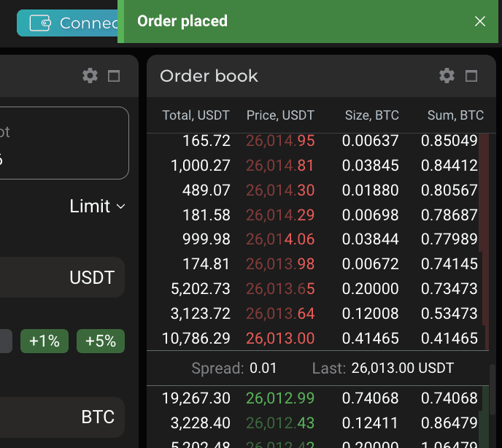Click the BTC amount input field

click(62, 417)
